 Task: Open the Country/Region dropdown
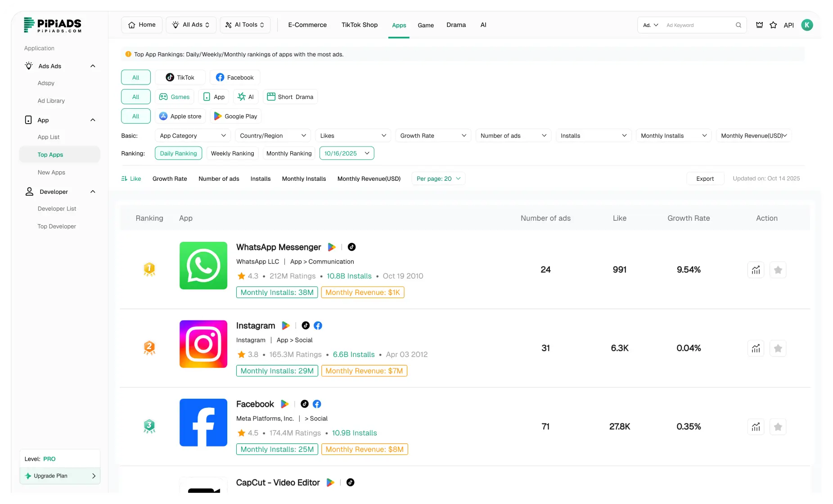pos(272,135)
